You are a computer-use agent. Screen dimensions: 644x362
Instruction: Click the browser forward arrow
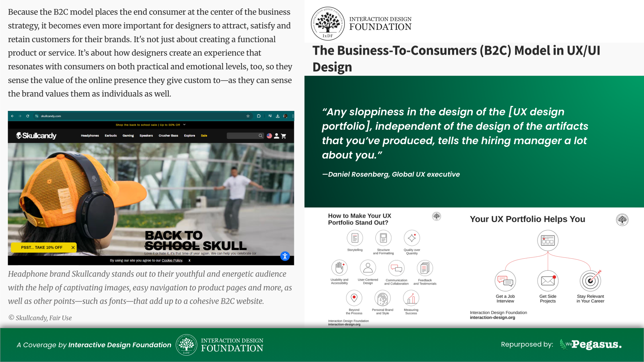click(20, 116)
